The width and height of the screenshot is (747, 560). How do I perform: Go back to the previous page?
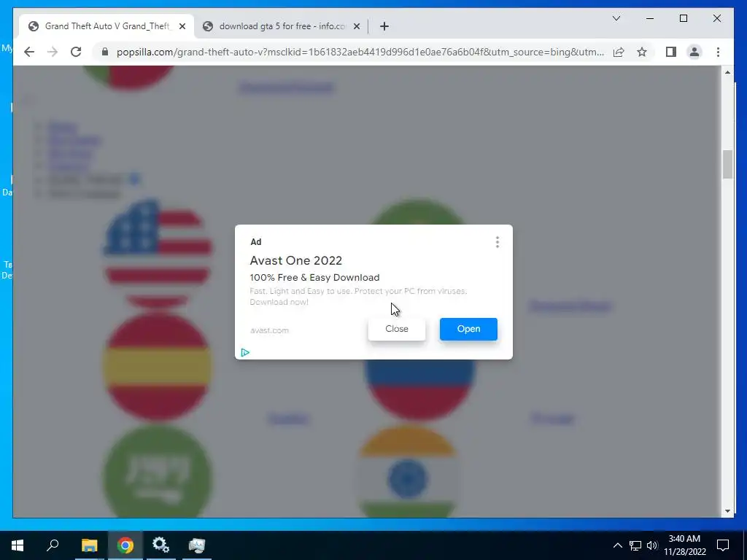[x=29, y=52]
